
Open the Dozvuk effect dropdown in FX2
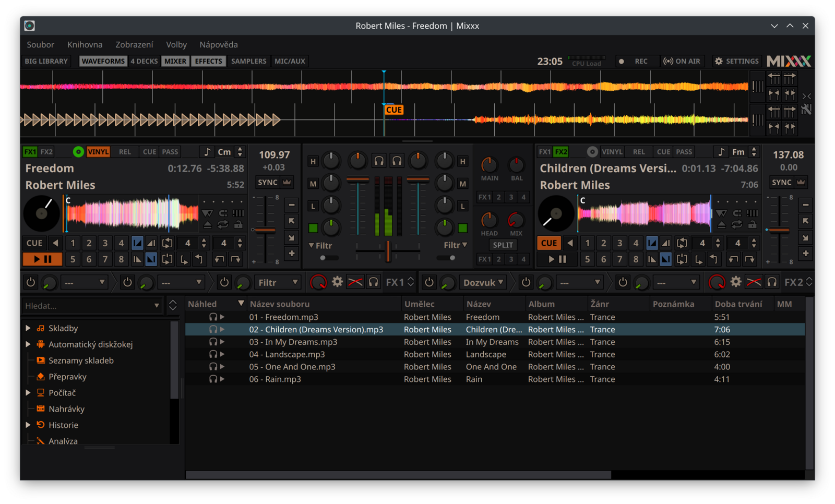click(x=484, y=282)
